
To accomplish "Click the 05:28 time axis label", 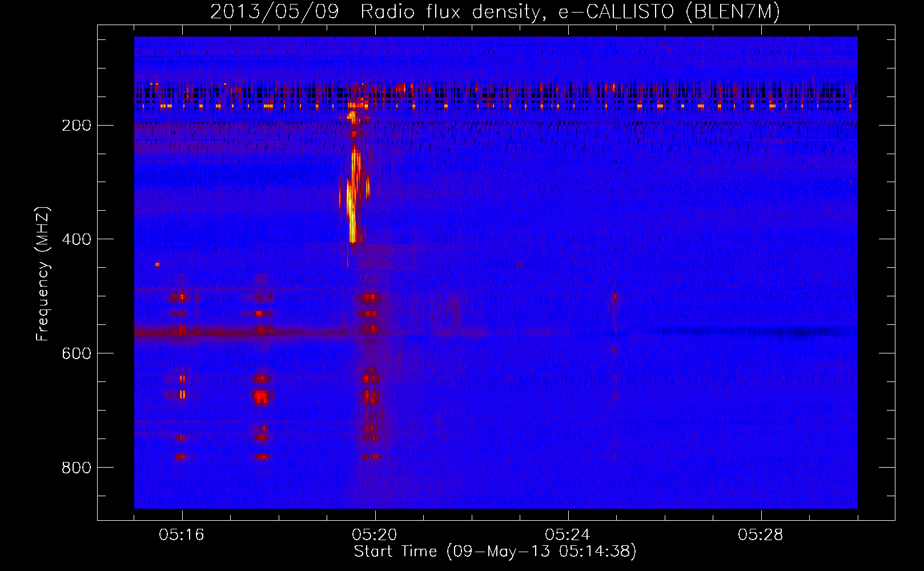I will 761,535.
